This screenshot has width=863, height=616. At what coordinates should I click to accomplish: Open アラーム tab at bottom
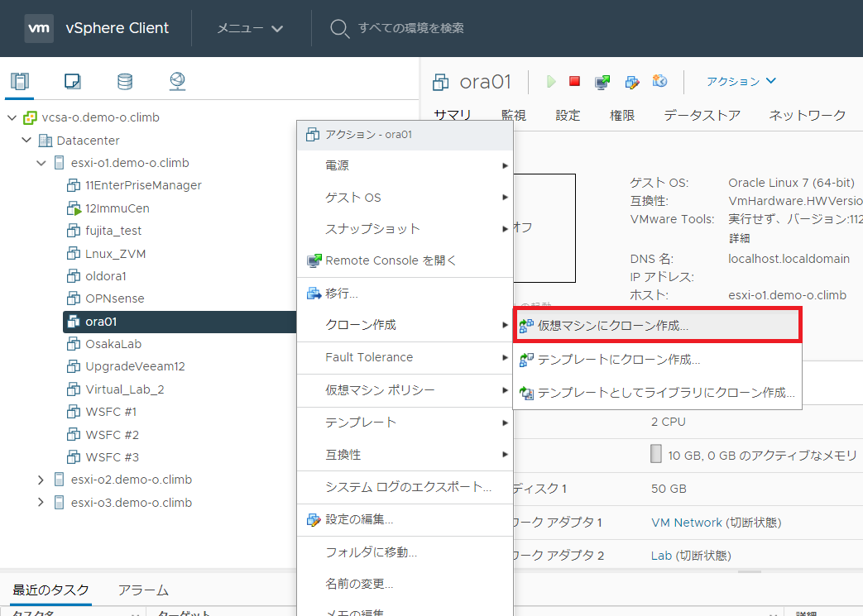click(143, 590)
